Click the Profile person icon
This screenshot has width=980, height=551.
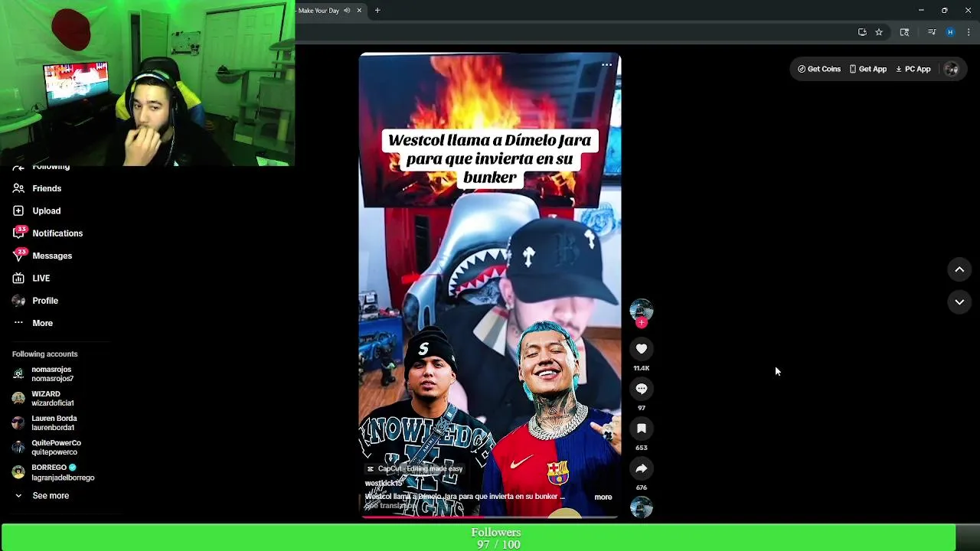(x=18, y=301)
